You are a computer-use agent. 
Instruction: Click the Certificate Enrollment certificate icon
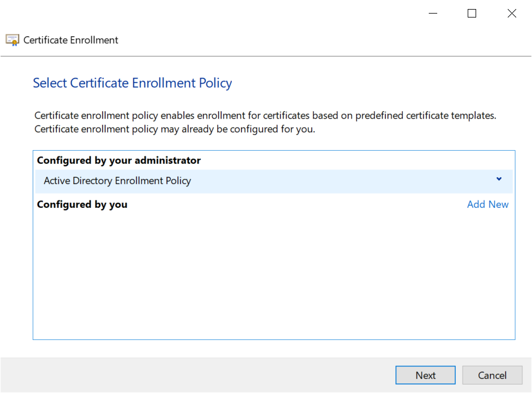point(12,40)
